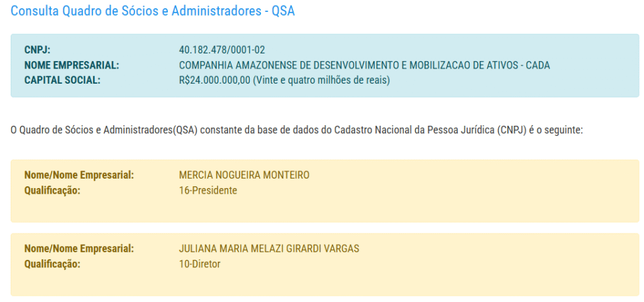Select the name JULIANA MARIA MELAZI GIRARDI VARGAS
The width and height of the screenshot is (644, 302).
pos(269,249)
